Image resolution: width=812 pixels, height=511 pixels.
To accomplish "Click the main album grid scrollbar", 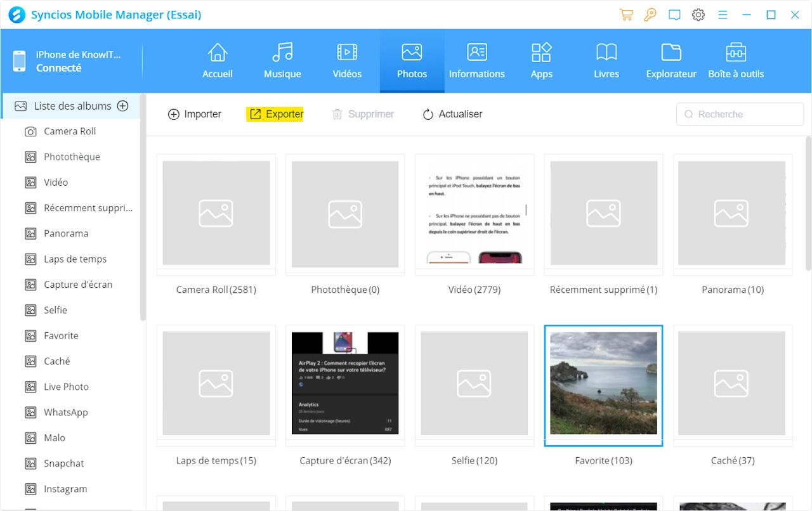I will (808, 203).
